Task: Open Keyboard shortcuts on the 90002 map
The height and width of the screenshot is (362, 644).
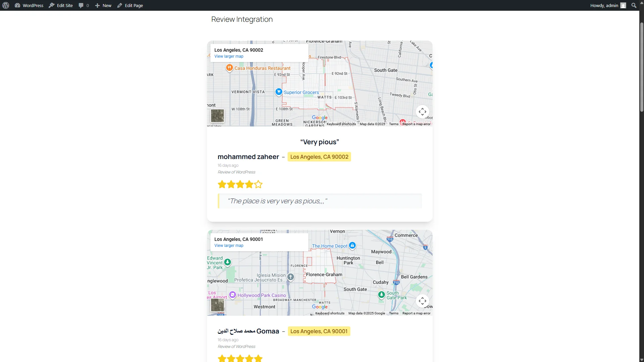Action: tap(341, 124)
